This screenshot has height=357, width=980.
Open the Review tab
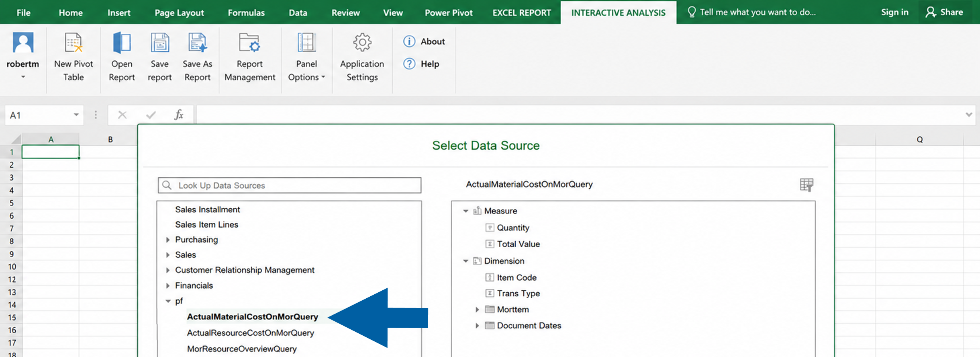pyautogui.click(x=345, y=12)
